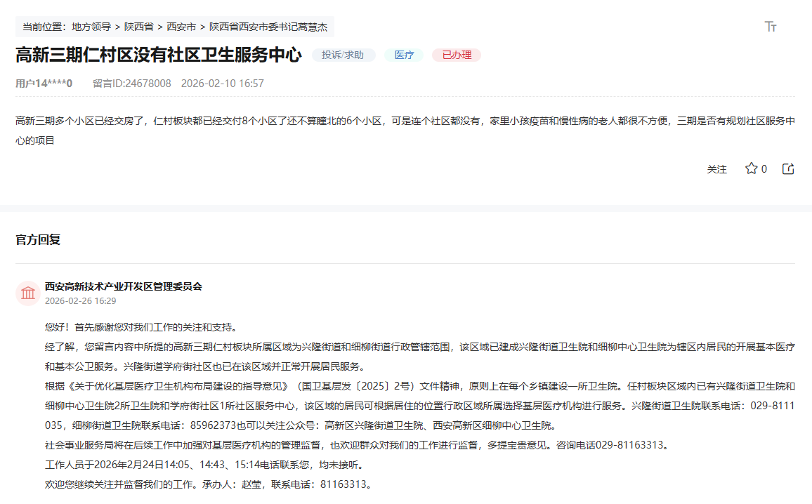Click the 西安高新技术产业开发区管理委员会 agency name

(122, 284)
